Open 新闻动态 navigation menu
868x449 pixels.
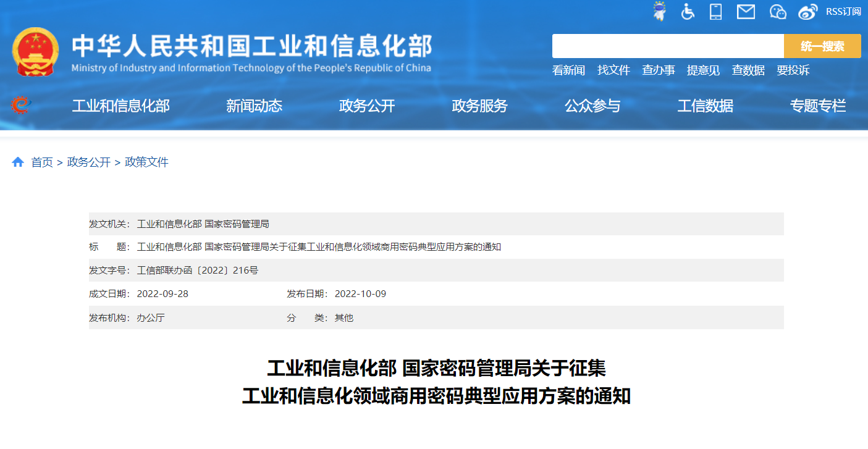click(254, 106)
